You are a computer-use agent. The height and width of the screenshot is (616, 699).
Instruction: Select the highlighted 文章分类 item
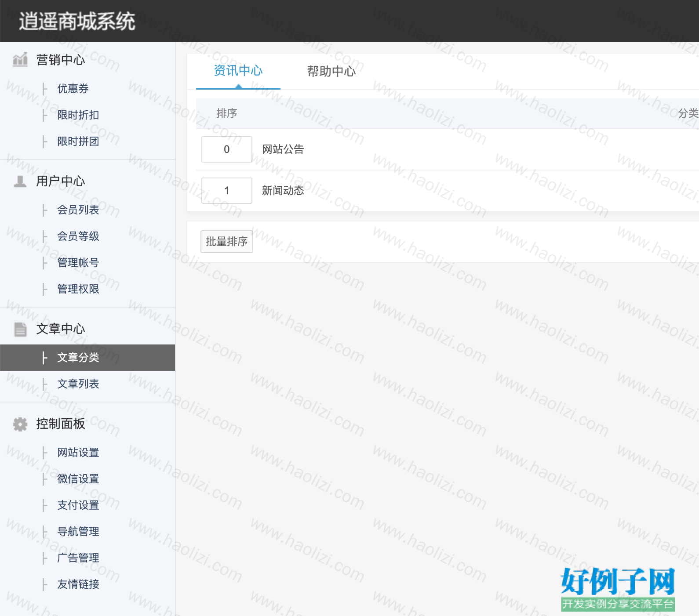(x=87, y=358)
